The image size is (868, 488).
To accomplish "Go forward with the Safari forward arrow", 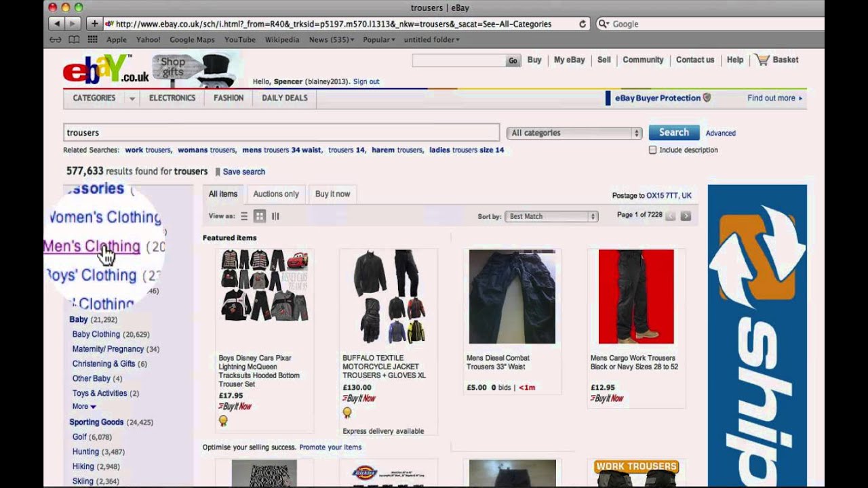I will pos(73,24).
